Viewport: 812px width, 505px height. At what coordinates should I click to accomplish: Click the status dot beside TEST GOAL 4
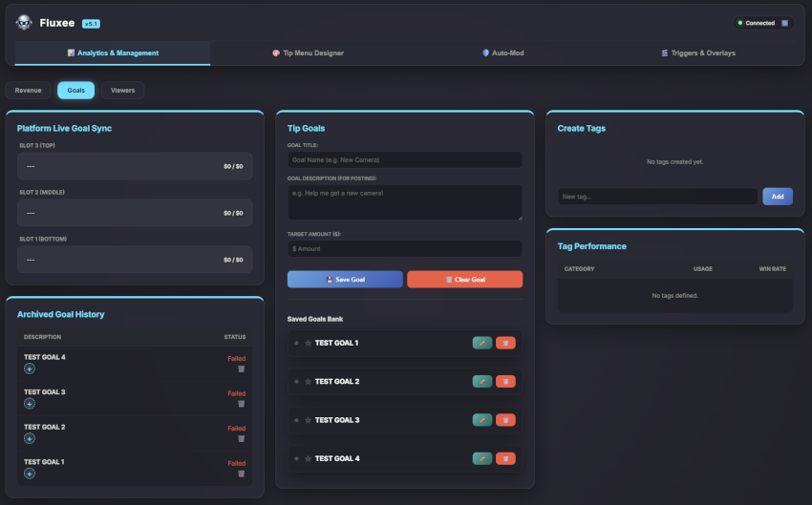pyautogui.click(x=296, y=458)
